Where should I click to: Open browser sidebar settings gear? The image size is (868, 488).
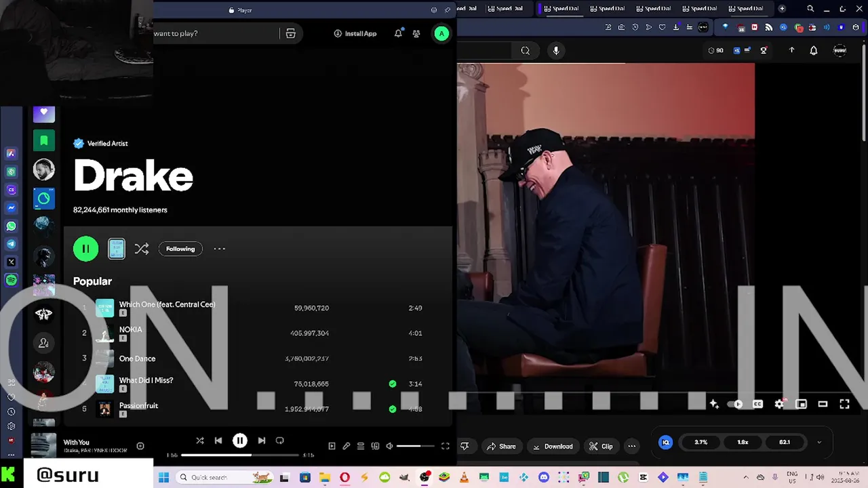[11, 426]
